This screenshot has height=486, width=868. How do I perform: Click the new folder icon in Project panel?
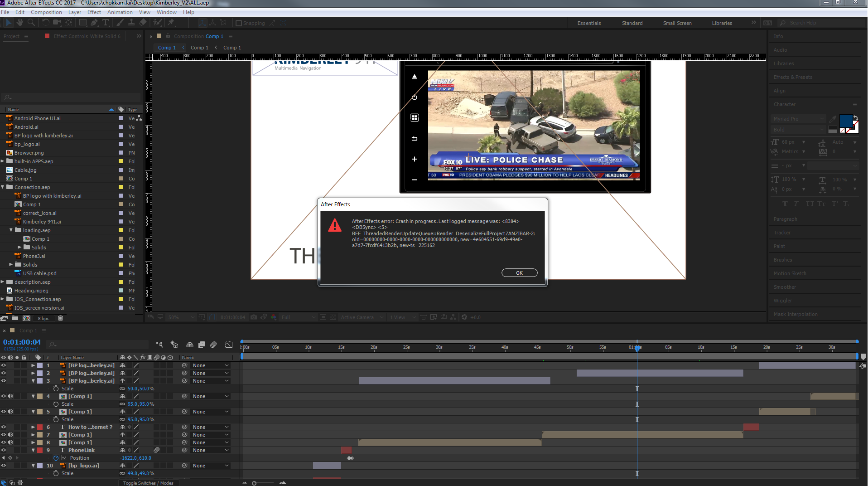[15, 318]
